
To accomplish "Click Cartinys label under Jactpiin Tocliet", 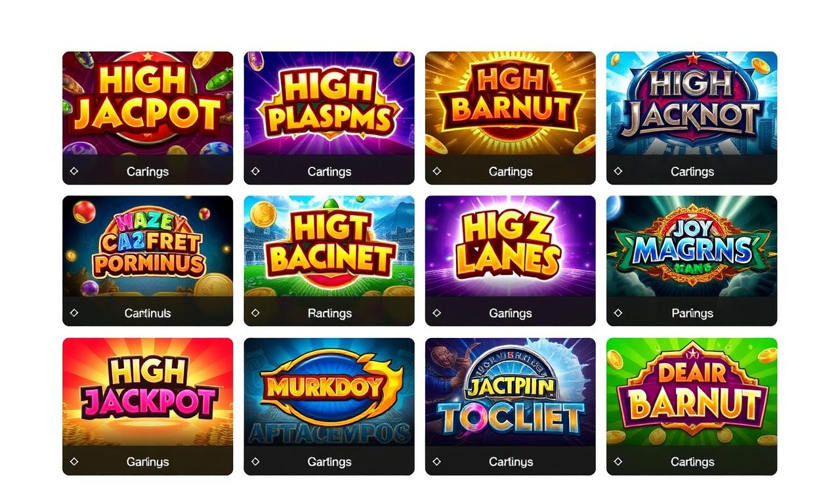I will pyautogui.click(x=511, y=462).
